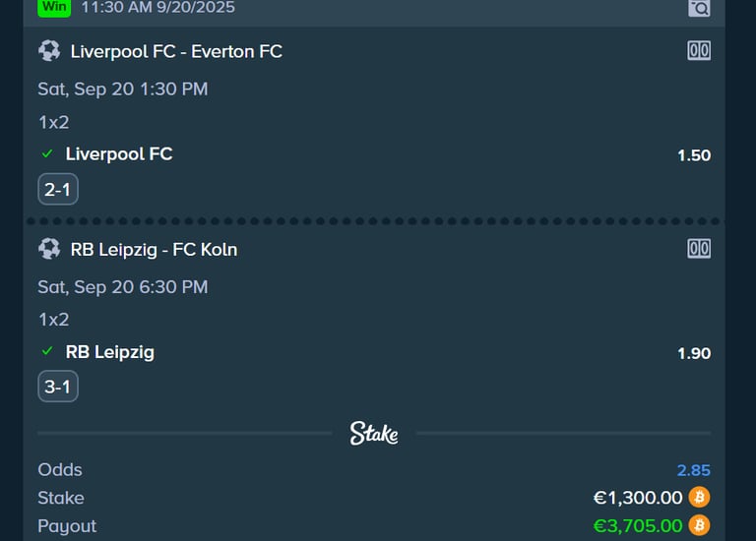Open the scoreboard icon for Liverpool - Everton
Image resolution: width=756 pixels, height=541 pixels.
coord(699,51)
